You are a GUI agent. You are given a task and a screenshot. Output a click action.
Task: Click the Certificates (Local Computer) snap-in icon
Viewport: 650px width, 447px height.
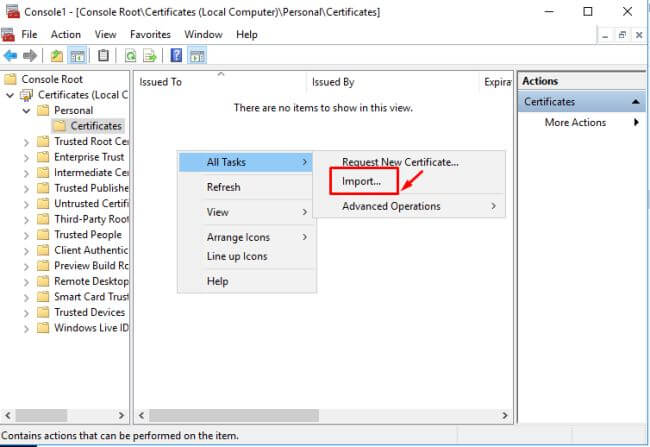27,95
